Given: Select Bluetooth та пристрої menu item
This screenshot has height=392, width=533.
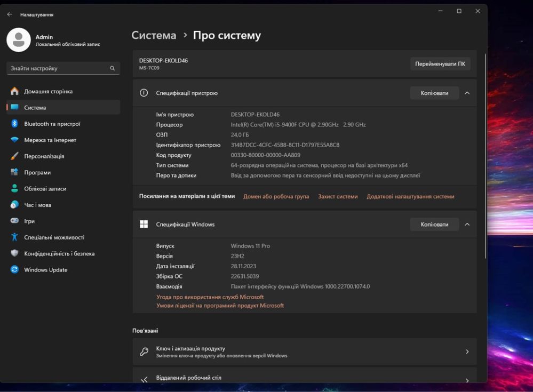Looking at the screenshot, I should pos(63,124).
